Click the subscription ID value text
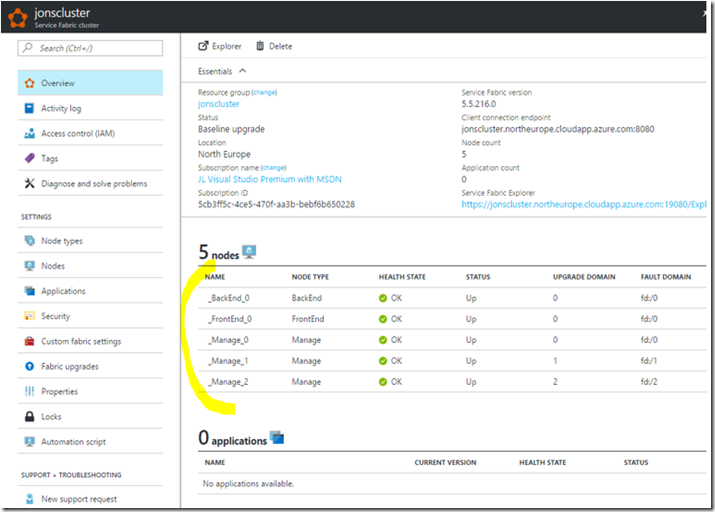Image resolution: width=715 pixels, height=512 pixels. (276, 204)
